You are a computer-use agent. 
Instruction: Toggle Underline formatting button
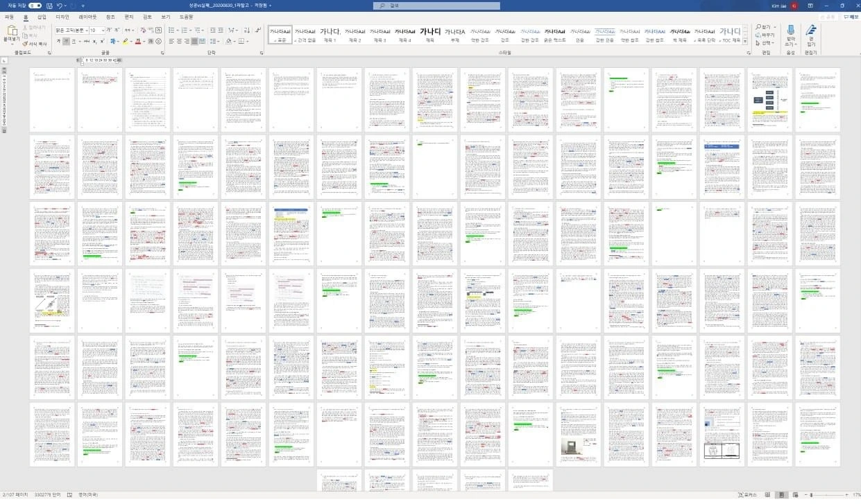[74, 42]
